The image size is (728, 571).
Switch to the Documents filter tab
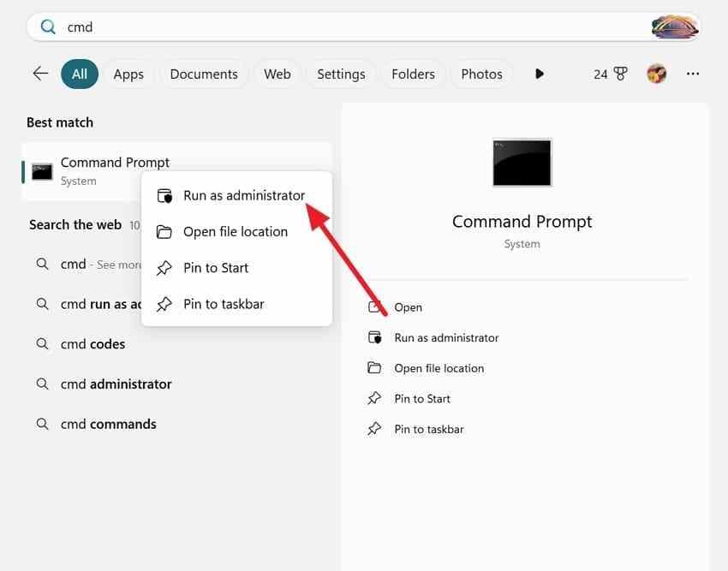pos(204,74)
